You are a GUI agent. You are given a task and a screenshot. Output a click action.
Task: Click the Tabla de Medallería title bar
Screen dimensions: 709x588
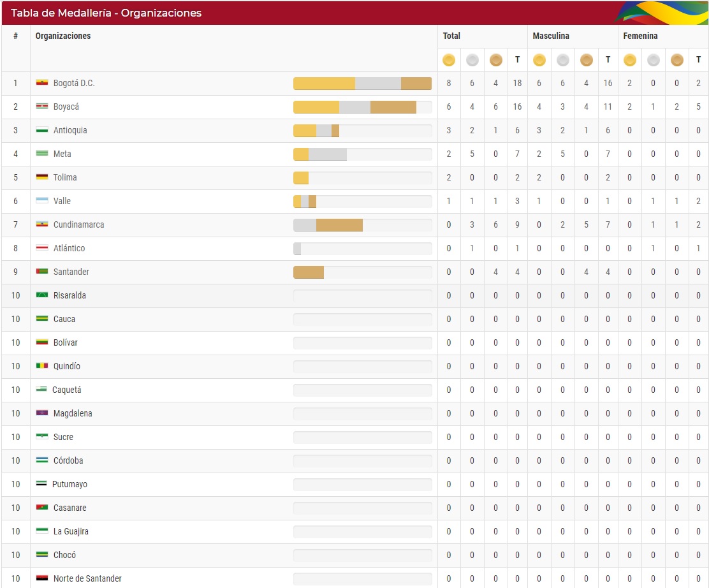click(x=106, y=13)
